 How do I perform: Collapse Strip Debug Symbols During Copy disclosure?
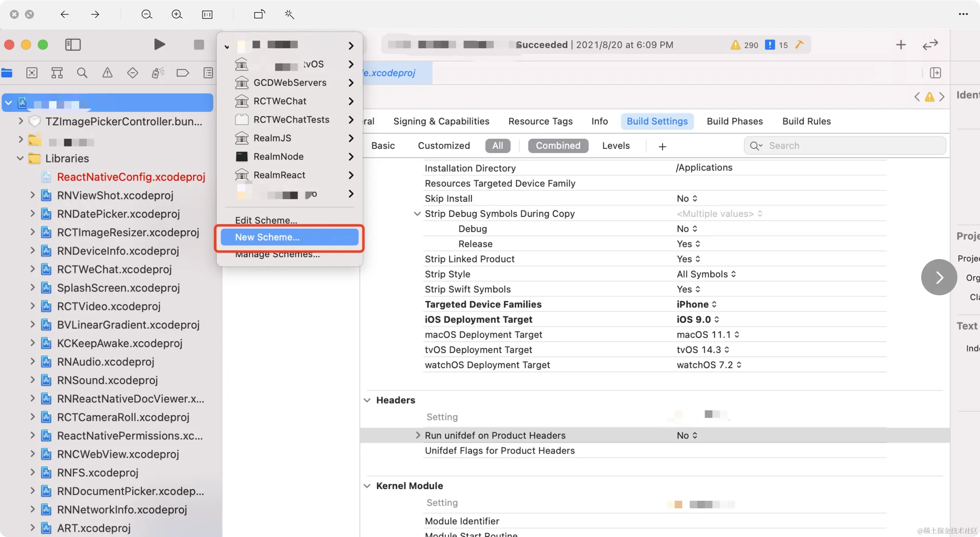[x=417, y=213]
